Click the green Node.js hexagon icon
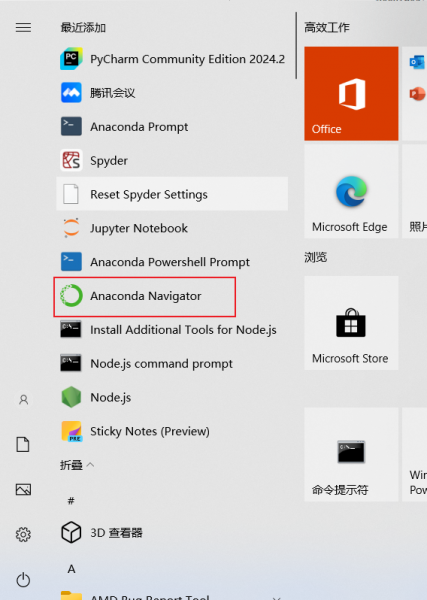 pyautogui.click(x=71, y=397)
